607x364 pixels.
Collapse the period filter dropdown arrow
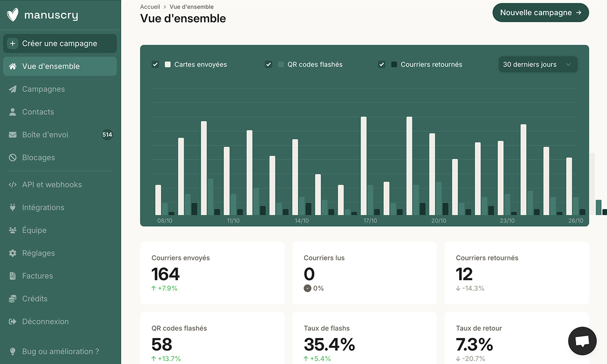click(569, 64)
